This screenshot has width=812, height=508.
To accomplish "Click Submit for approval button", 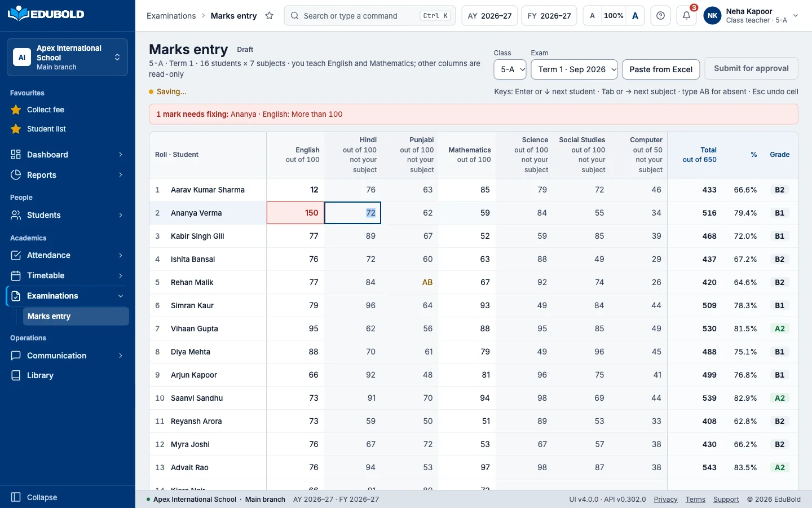I will click(751, 68).
